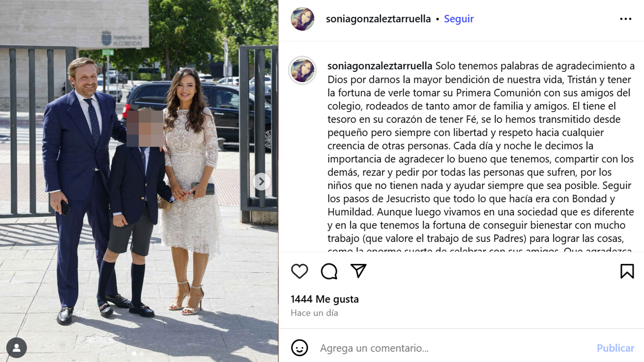Show tagged people icon on photo
This screenshot has height=362, width=644.
click(16, 348)
